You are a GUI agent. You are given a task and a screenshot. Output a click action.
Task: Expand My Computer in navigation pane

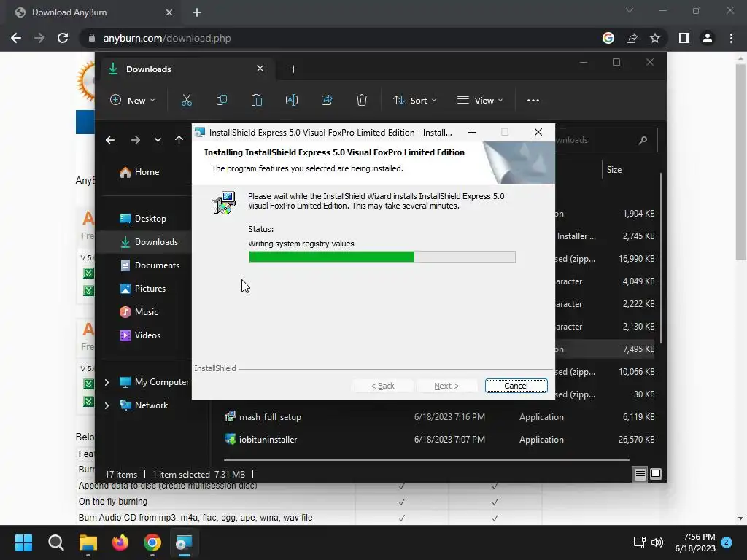pyautogui.click(x=107, y=382)
